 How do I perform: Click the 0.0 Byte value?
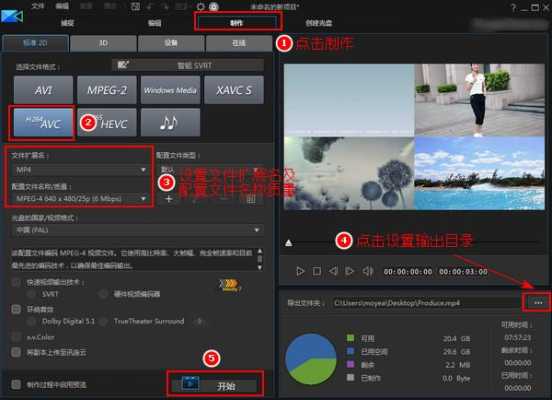(x=456, y=378)
